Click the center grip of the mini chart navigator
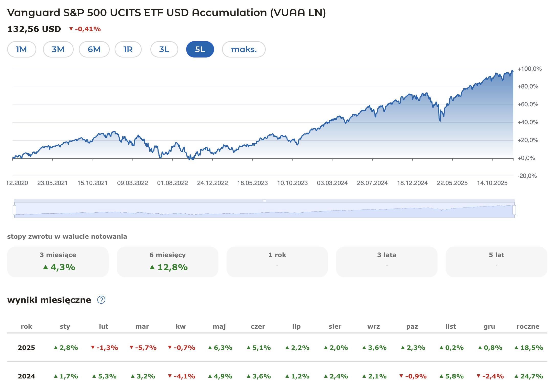Screen dimensions: 557x392 point(264,201)
